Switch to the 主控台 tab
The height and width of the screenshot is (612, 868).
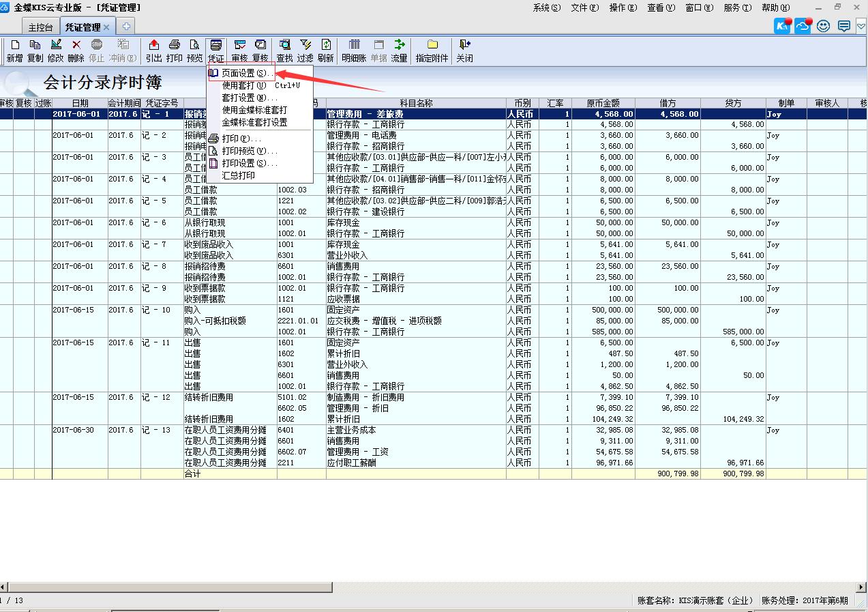[x=39, y=26]
